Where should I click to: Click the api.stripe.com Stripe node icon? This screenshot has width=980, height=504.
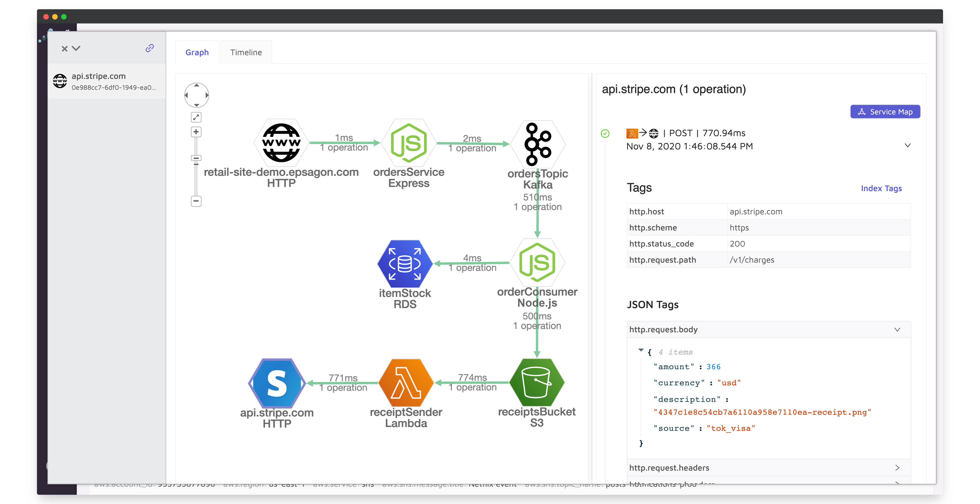pos(277,383)
